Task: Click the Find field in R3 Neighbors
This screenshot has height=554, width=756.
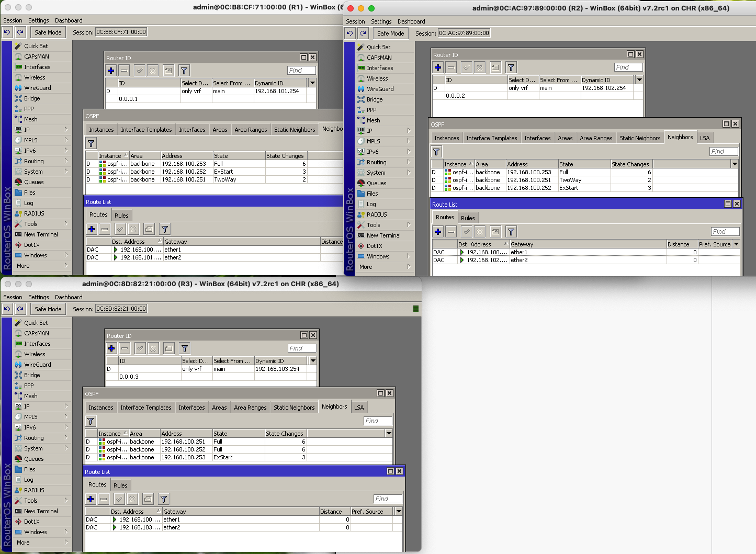Action: (x=377, y=421)
